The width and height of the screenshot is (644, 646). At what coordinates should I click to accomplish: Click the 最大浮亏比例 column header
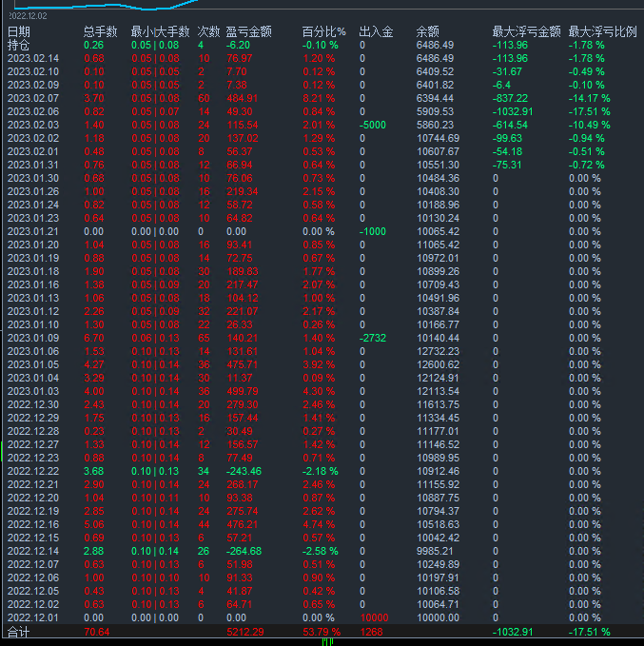[x=603, y=31]
